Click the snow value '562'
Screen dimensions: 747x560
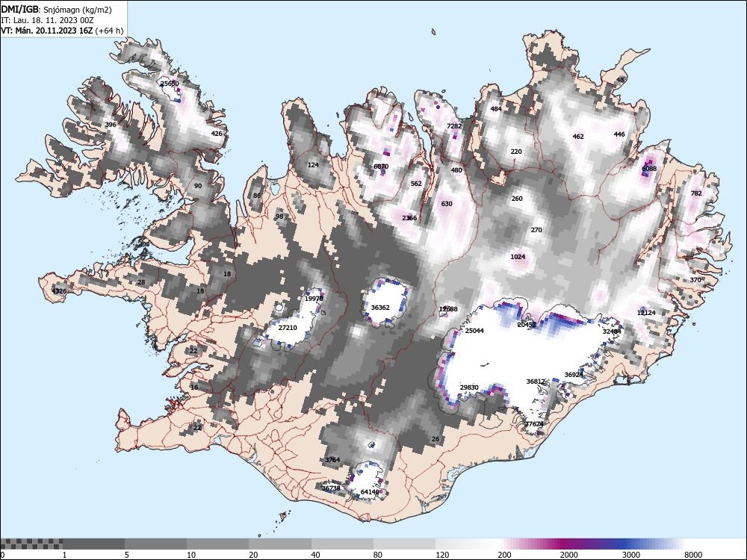(416, 184)
